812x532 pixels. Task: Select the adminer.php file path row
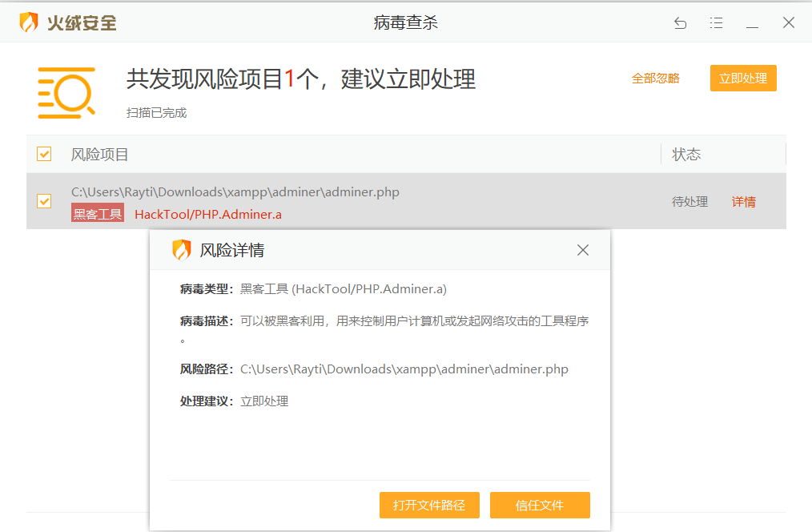(406, 201)
